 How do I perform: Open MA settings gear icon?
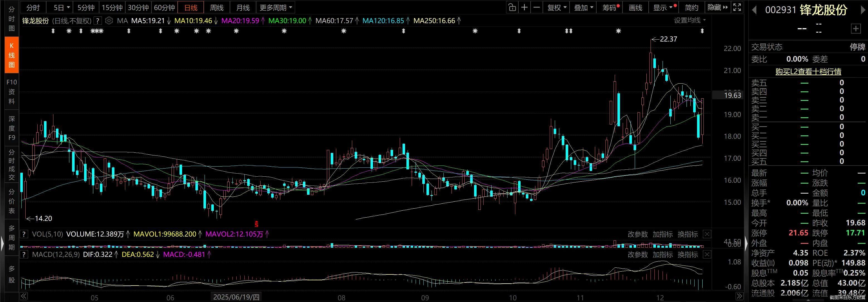point(109,21)
